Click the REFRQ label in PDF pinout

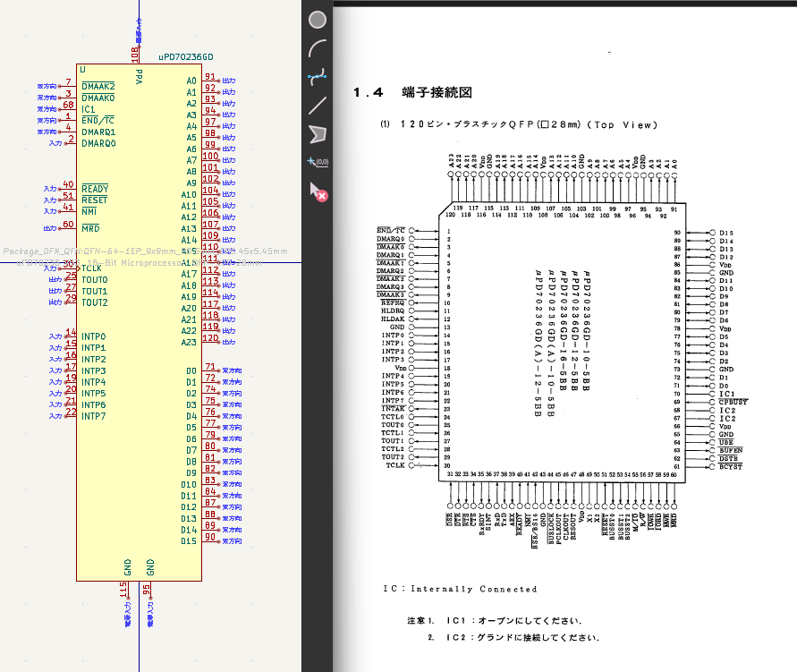(393, 302)
